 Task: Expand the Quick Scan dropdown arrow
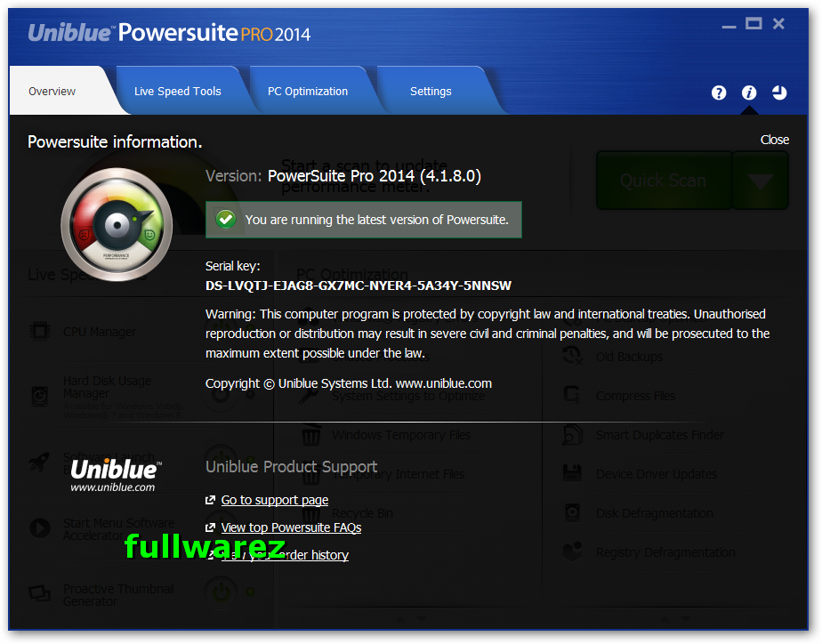(x=760, y=181)
